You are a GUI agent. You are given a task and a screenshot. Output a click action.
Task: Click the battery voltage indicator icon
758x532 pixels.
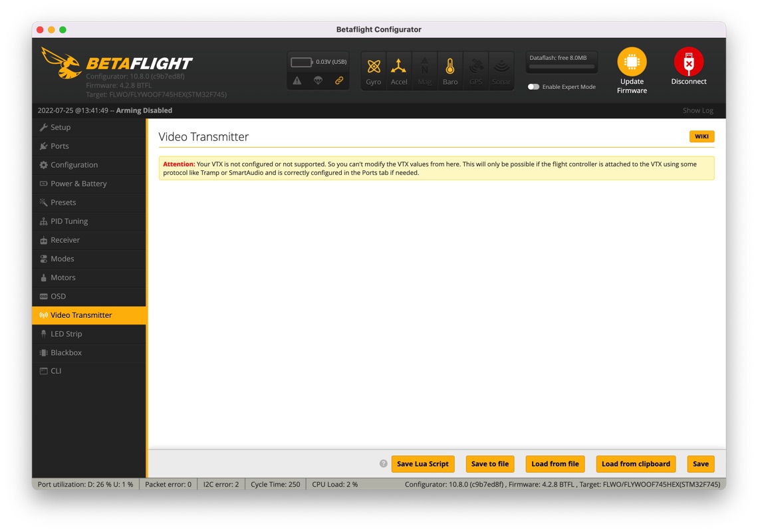pyautogui.click(x=301, y=63)
